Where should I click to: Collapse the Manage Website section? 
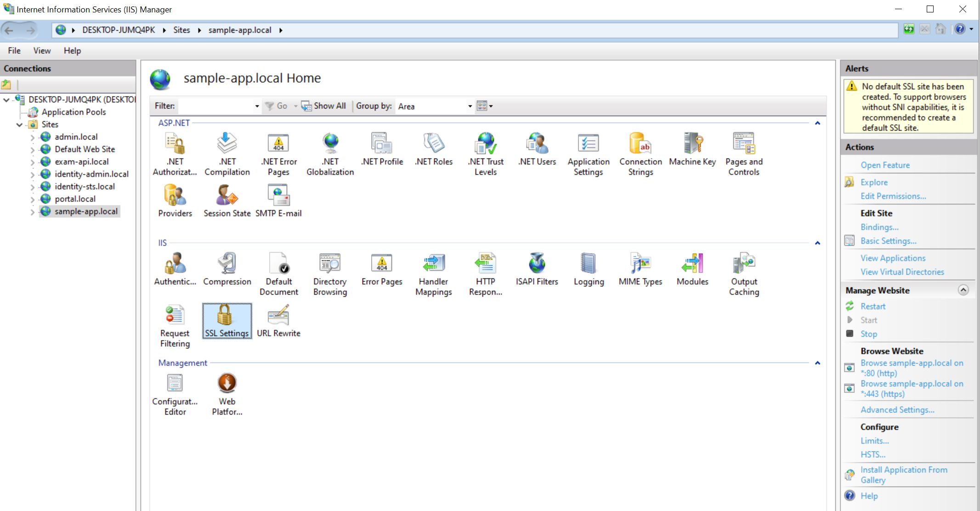[x=963, y=290]
